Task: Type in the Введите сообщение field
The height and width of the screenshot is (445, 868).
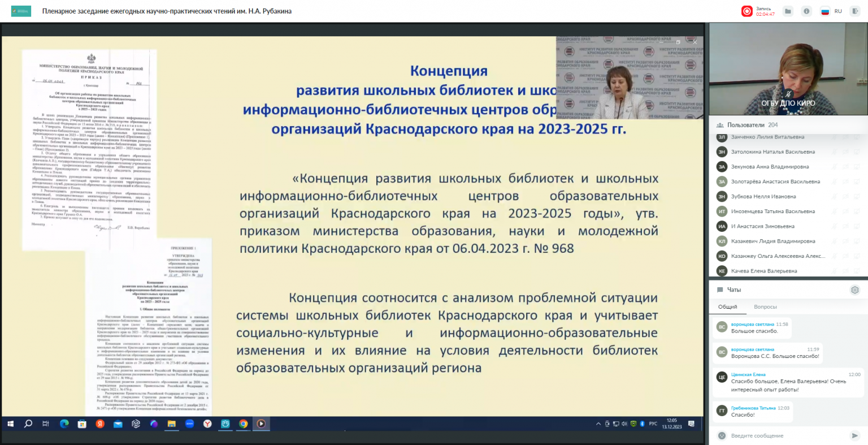Action: point(785,435)
